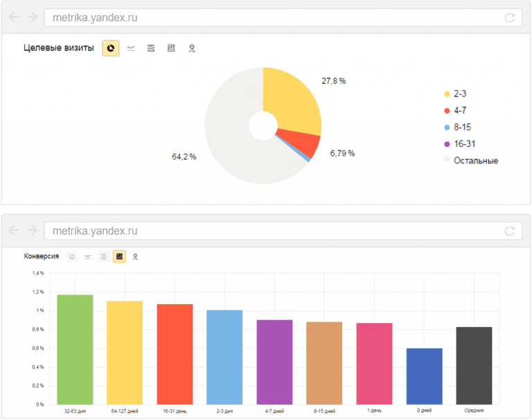Select column chart icon in Конверсия panel

coord(119,256)
